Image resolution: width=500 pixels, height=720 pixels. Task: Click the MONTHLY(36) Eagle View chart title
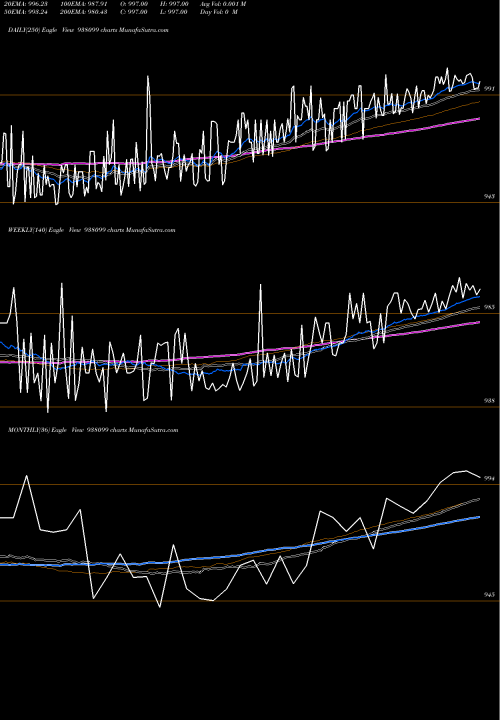pyautogui.click(x=93, y=430)
